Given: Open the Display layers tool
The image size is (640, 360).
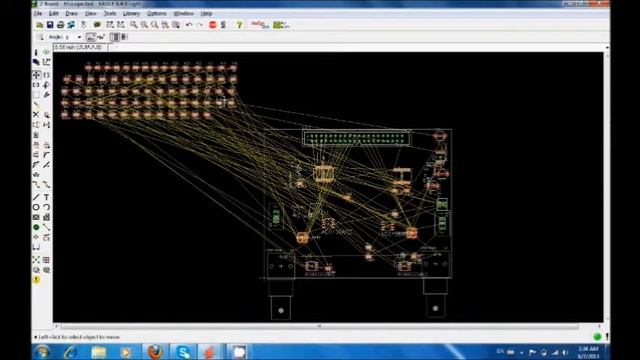Looking at the screenshot, I should pos(36,62).
